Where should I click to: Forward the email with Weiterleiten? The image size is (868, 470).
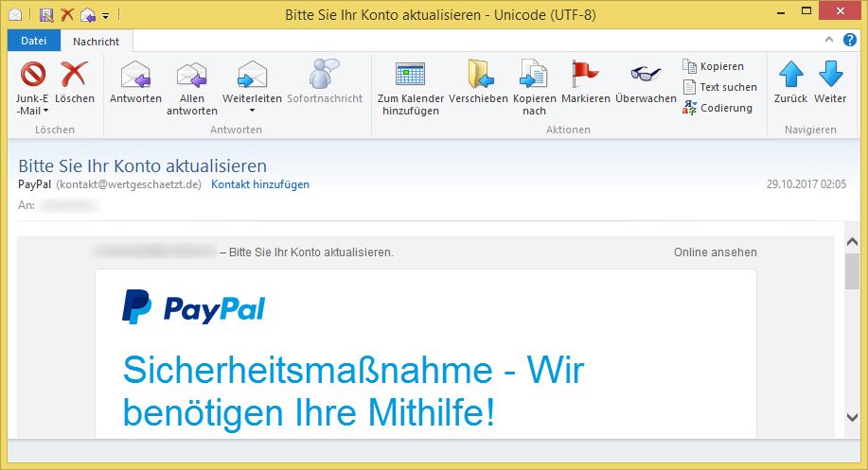click(252, 83)
